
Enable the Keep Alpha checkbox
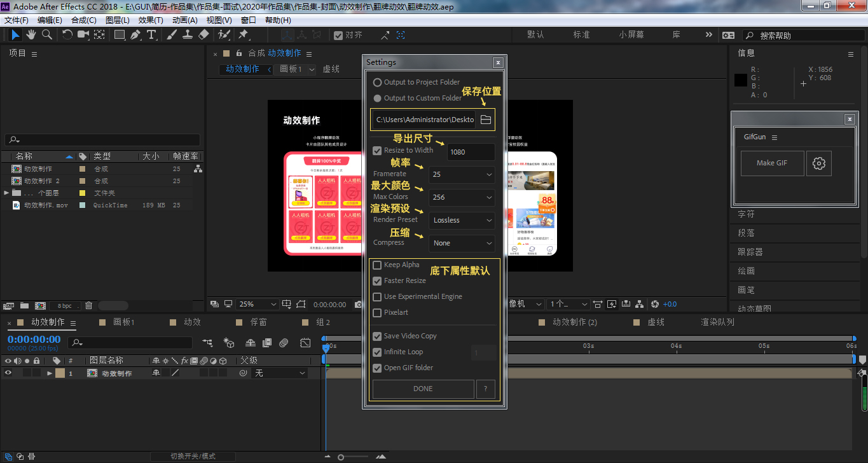(x=377, y=265)
